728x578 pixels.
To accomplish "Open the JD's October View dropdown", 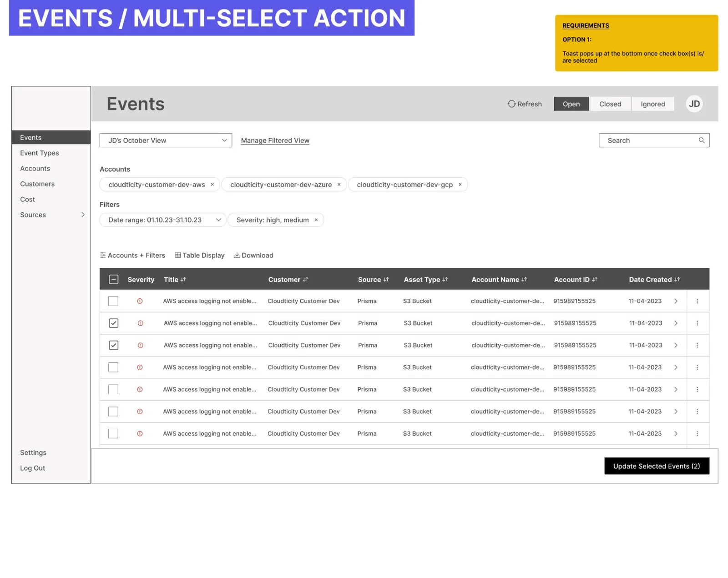I will [x=166, y=141].
